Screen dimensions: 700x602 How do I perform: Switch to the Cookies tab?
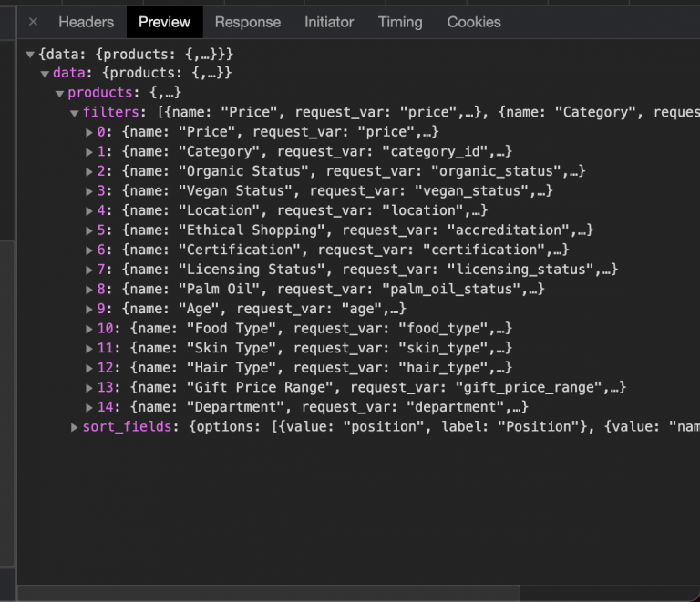474,22
